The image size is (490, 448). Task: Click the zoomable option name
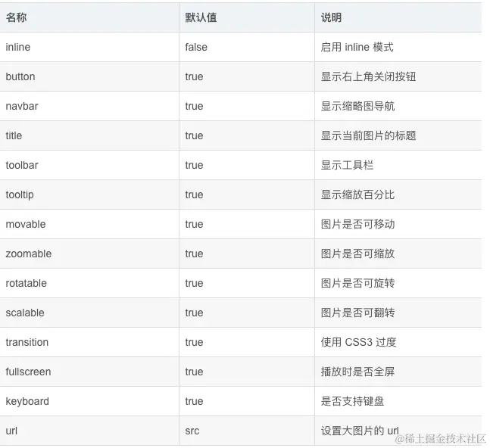(29, 254)
